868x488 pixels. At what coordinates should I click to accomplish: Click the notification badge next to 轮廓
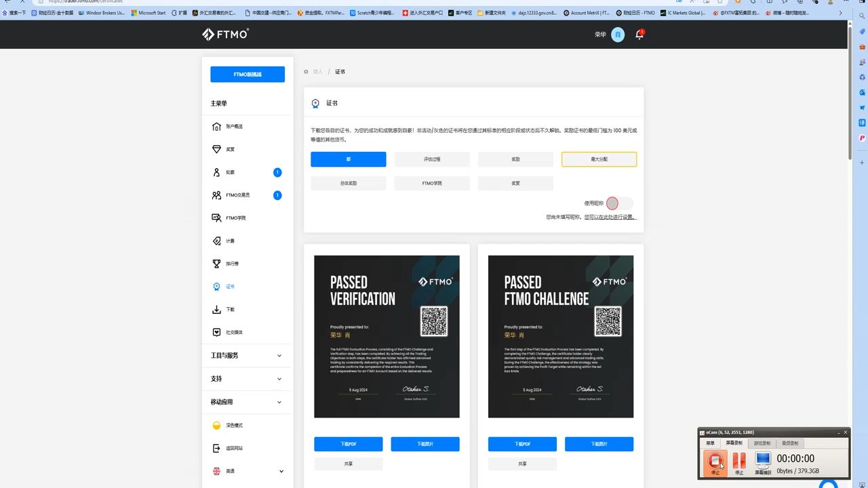(x=277, y=172)
